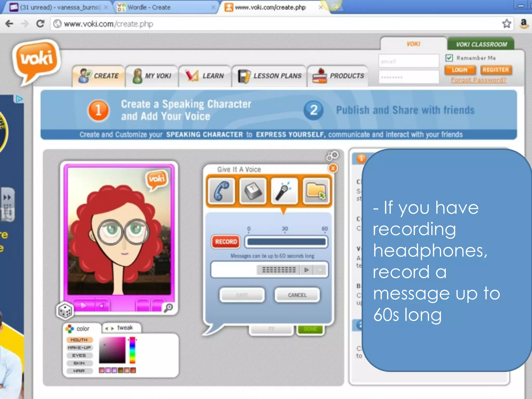Open the PRODUCTS tab
The height and width of the screenshot is (399, 532).
point(338,76)
